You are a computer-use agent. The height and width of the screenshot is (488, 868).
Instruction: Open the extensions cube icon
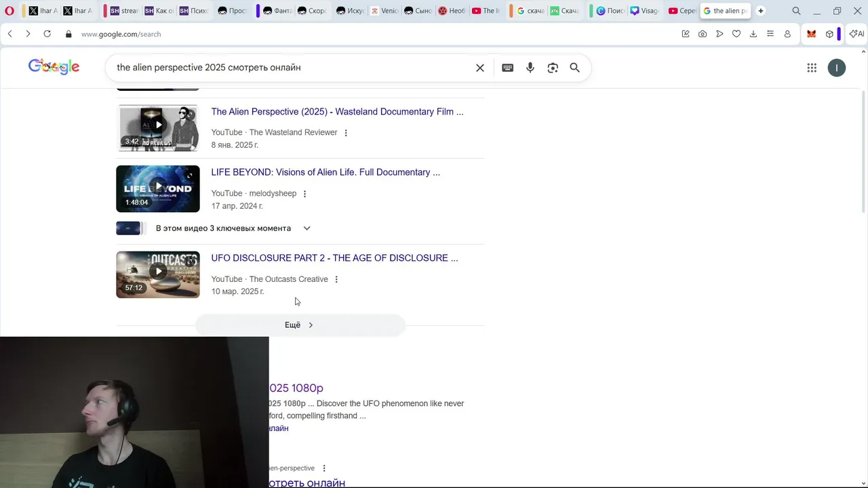(x=829, y=34)
